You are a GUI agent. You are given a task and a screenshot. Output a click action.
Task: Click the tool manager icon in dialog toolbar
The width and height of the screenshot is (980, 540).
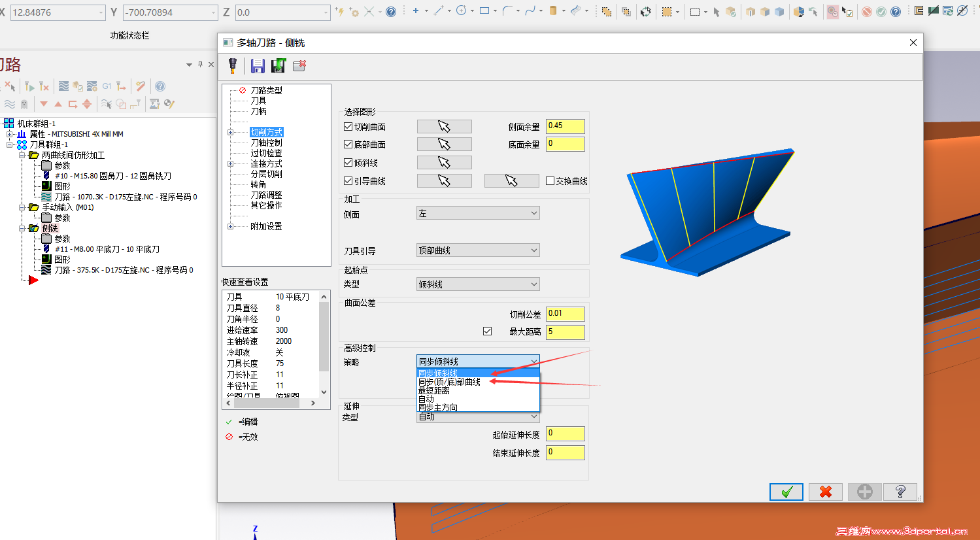pos(232,65)
